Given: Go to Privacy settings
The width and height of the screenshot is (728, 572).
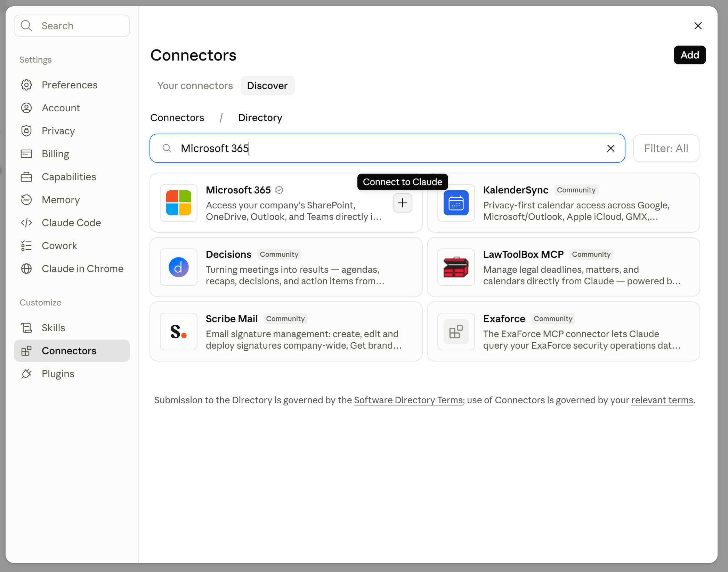Looking at the screenshot, I should 72,131.
